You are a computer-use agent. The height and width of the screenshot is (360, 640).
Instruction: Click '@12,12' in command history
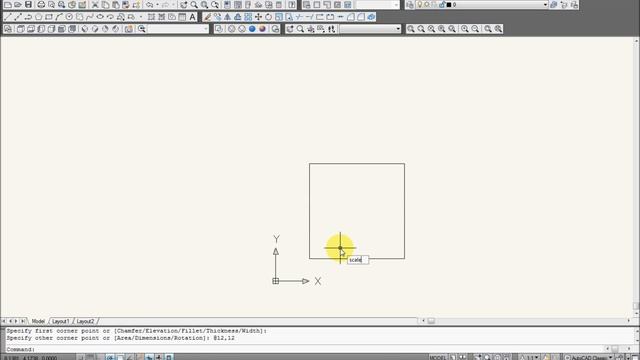point(224,338)
